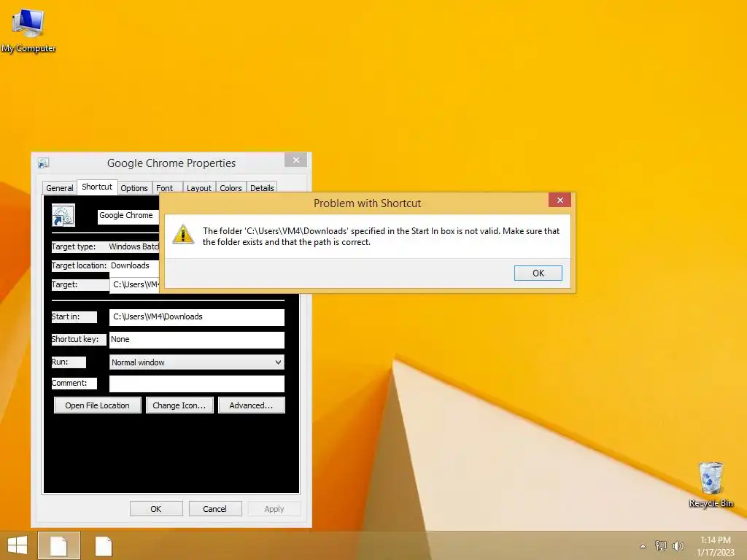The height and width of the screenshot is (560, 747).
Task: Open the Recycle Bin desktop icon
Action: [711, 484]
